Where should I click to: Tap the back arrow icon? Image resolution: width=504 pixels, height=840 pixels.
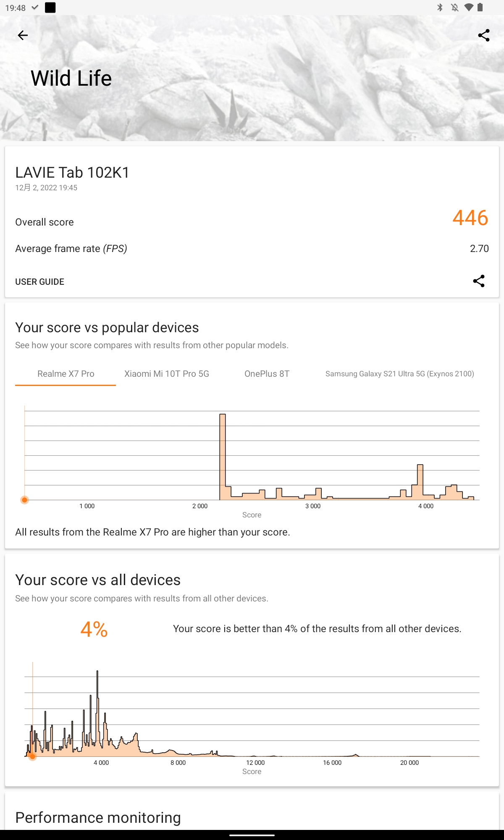point(23,35)
